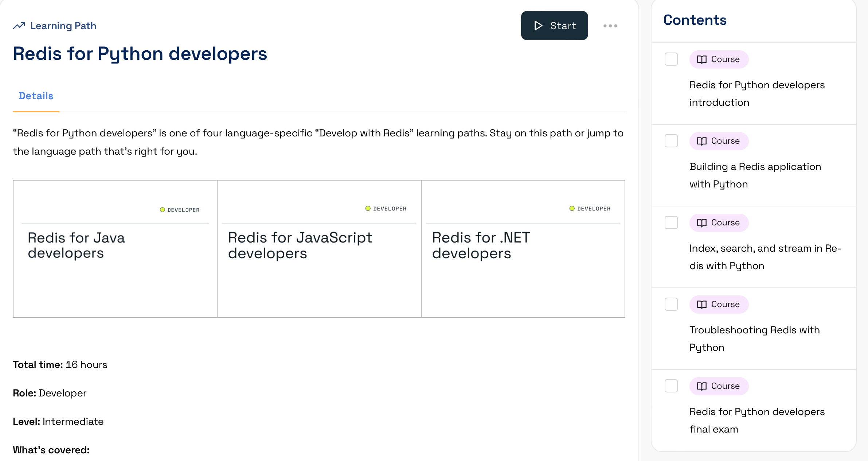Mark Index, search, and stream course checkbox

[671, 222]
